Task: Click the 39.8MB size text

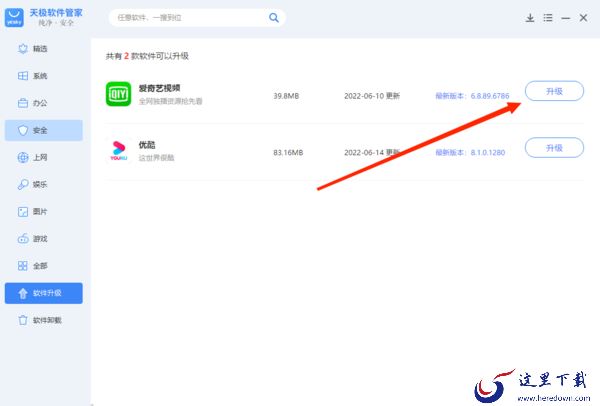Action: [x=286, y=96]
